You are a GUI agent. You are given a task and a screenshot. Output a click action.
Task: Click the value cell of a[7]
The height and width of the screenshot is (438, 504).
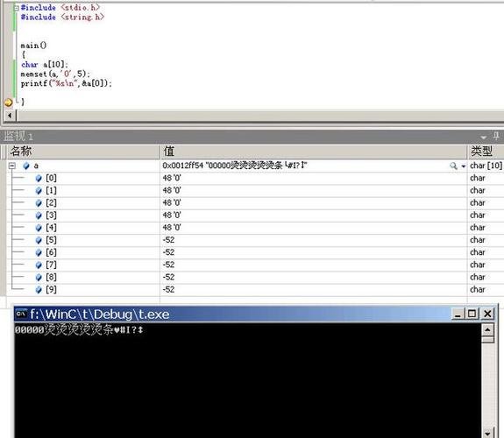[314, 265]
